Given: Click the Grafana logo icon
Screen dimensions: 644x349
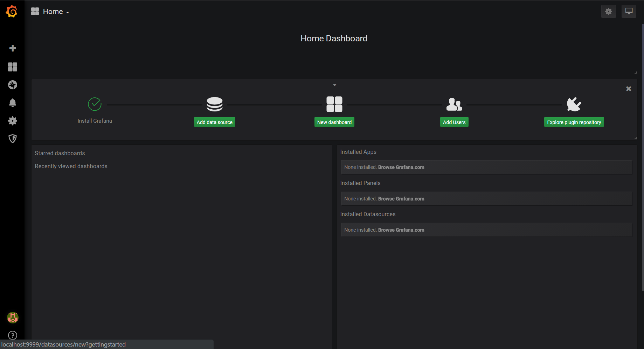Looking at the screenshot, I should 12,11.
